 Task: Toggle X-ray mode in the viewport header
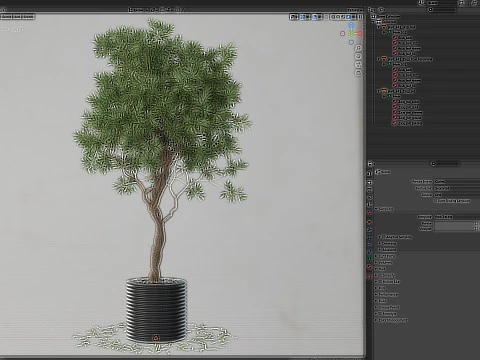[x=326, y=17]
